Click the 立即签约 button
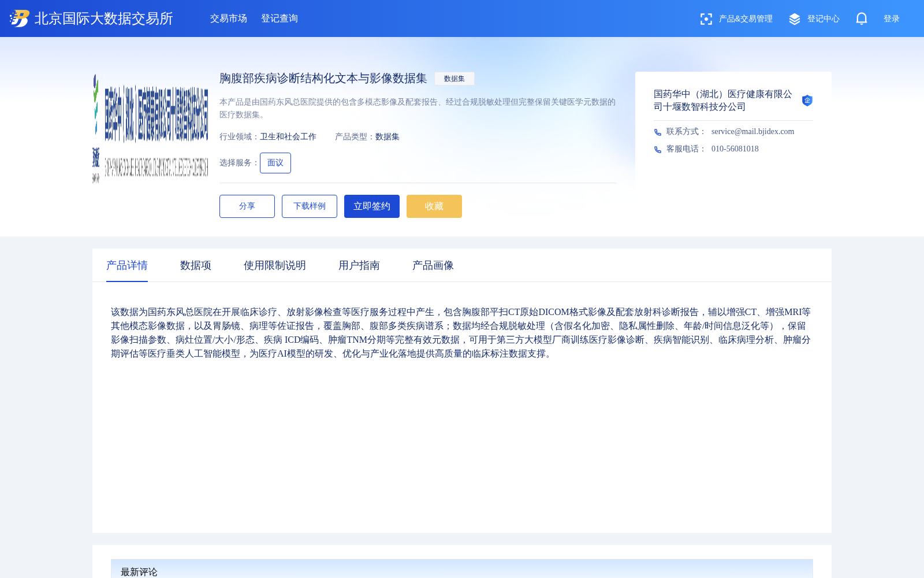The image size is (924, 578). (372, 206)
